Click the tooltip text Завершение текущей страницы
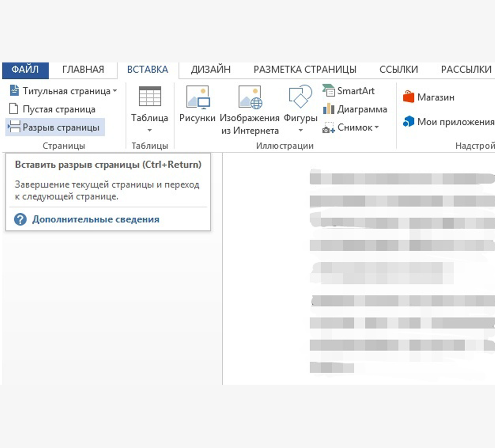Screen dimensions: 495x448 coord(107,190)
